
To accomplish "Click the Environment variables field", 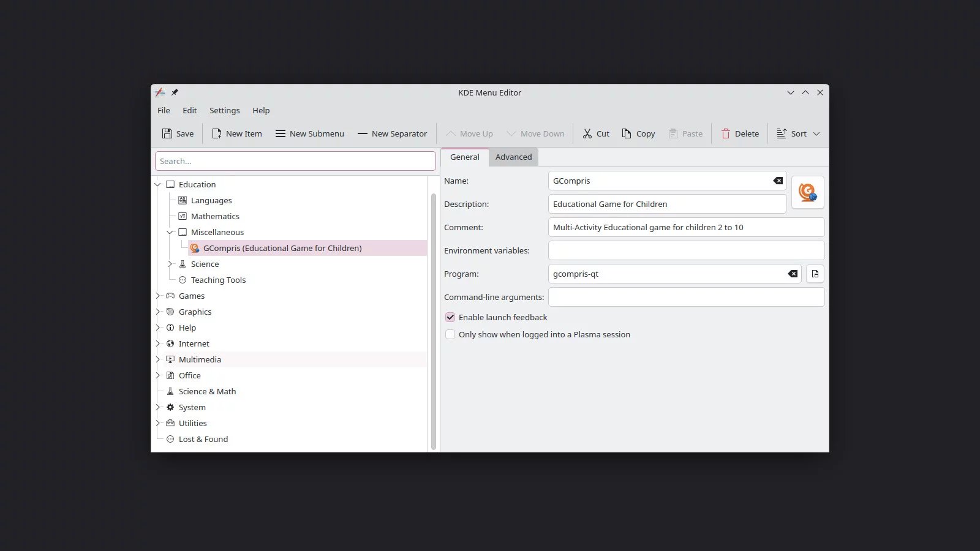I will [x=686, y=250].
